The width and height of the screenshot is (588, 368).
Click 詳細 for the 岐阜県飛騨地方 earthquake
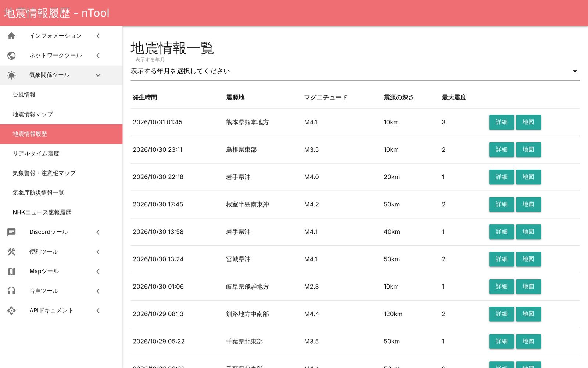tap(501, 286)
